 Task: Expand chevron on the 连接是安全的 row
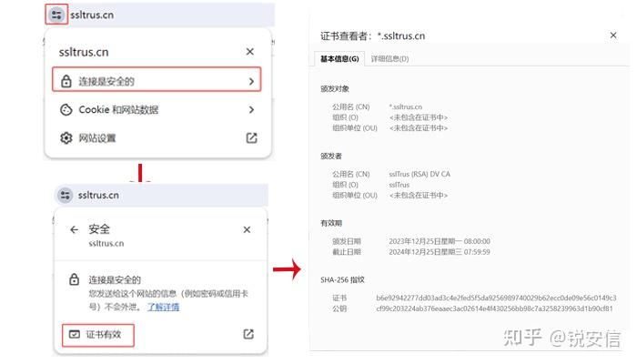251,81
